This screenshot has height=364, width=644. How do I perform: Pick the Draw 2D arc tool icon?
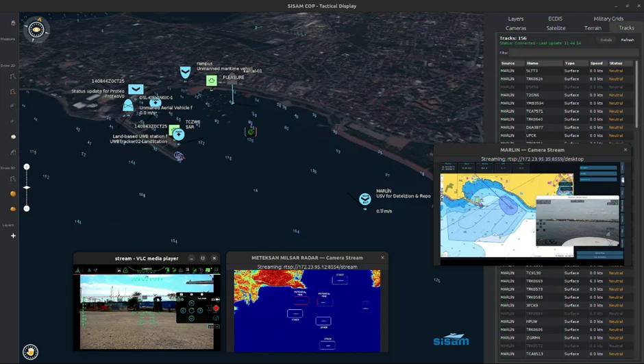pyautogui.click(x=13, y=152)
